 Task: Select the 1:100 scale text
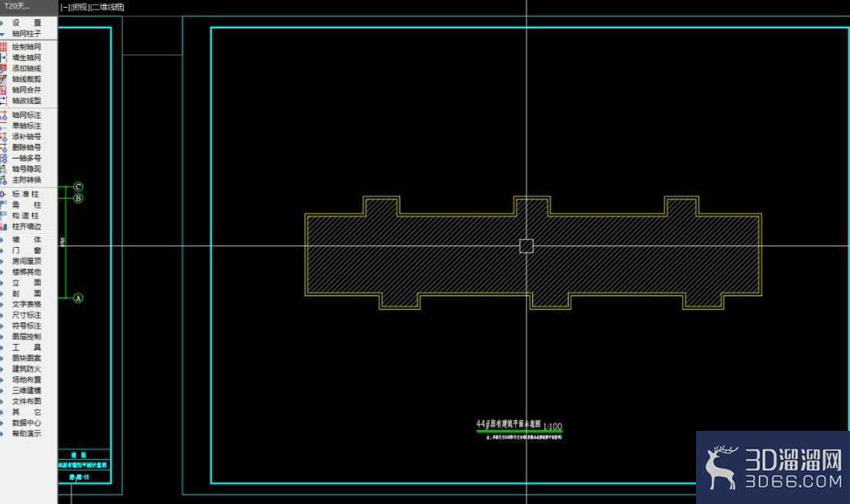[552, 426]
